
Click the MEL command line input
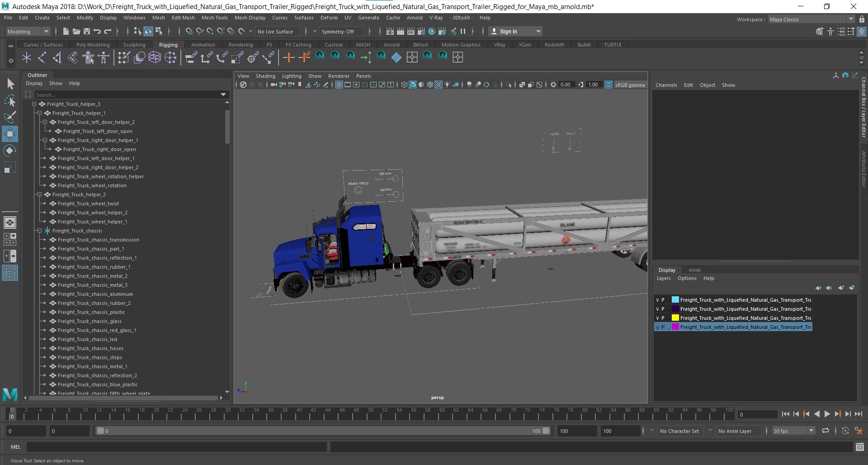pyautogui.click(x=176, y=447)
